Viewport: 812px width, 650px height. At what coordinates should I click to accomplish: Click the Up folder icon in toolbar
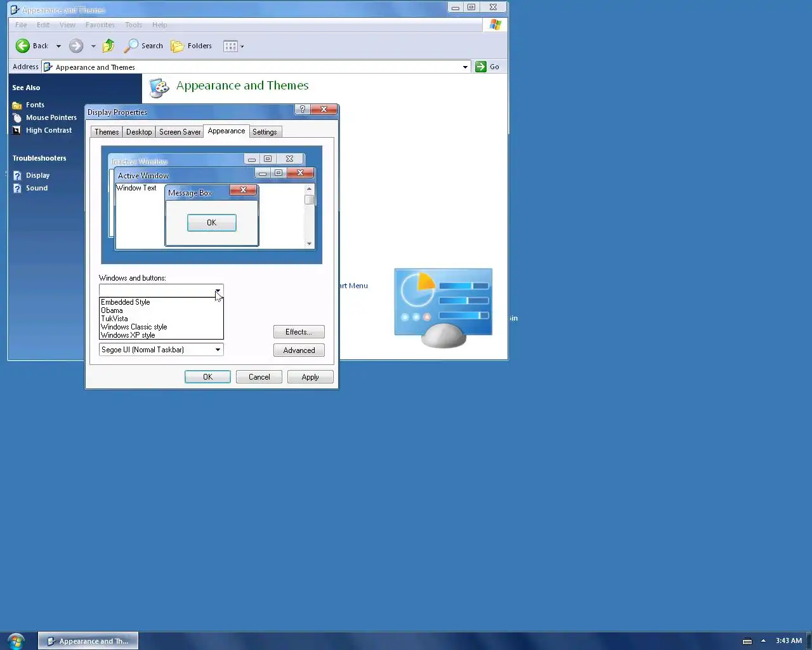point(108,46)
